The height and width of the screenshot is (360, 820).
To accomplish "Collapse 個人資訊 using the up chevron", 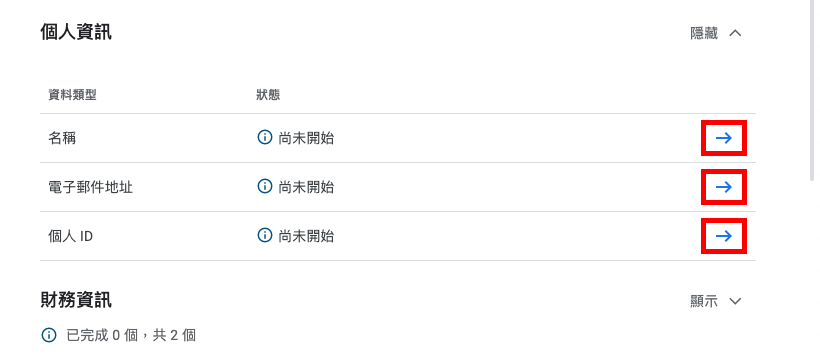I will click(x=735, y=33).
